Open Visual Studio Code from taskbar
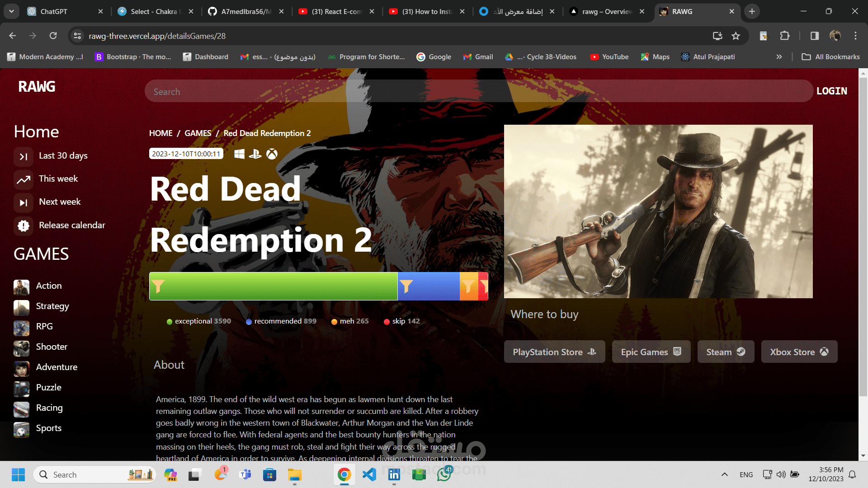This screenshot has height=488, width=868. [x=369, y=474]
